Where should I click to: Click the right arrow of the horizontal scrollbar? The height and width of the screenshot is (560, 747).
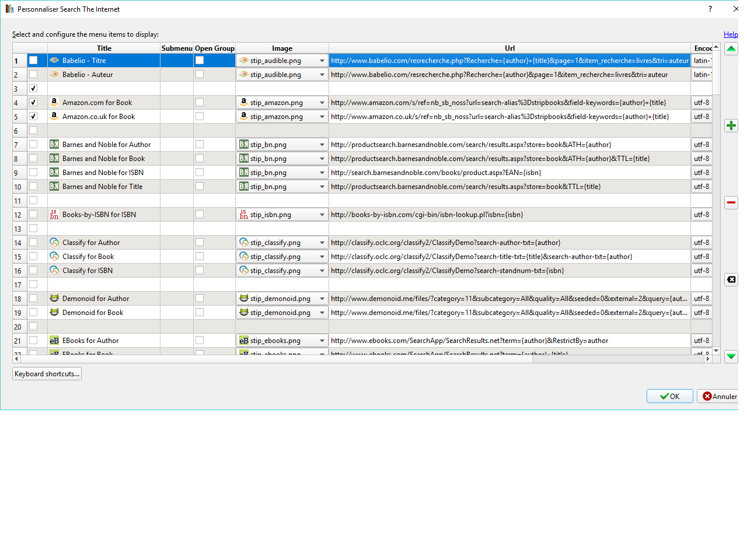[x=708, y=359]
